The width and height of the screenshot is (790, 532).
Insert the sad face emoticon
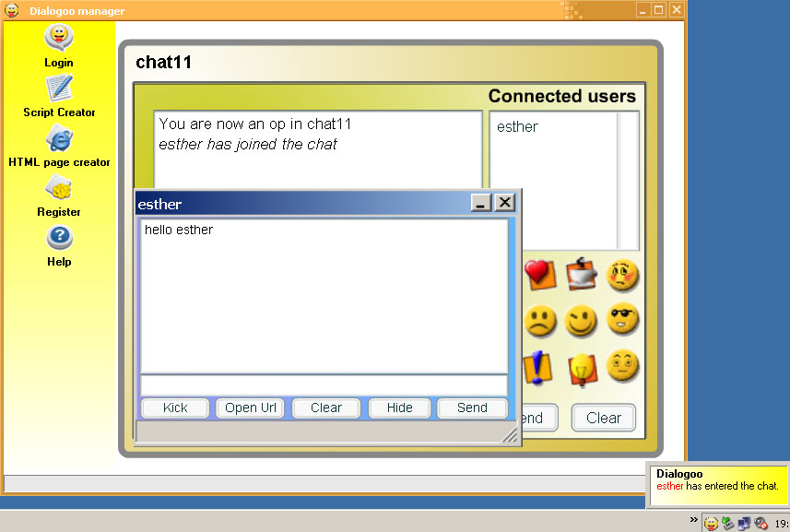(541, 321)
